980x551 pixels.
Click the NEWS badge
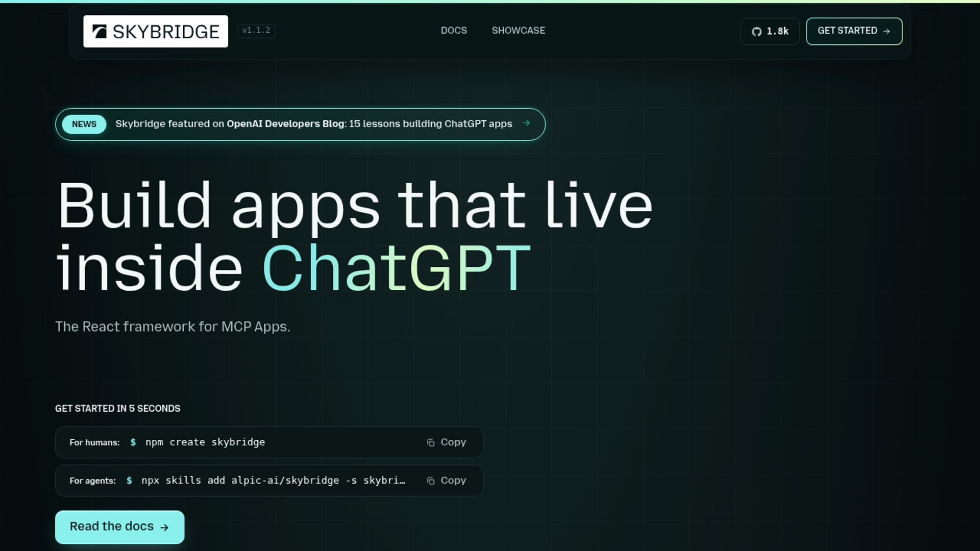(84, 124)
